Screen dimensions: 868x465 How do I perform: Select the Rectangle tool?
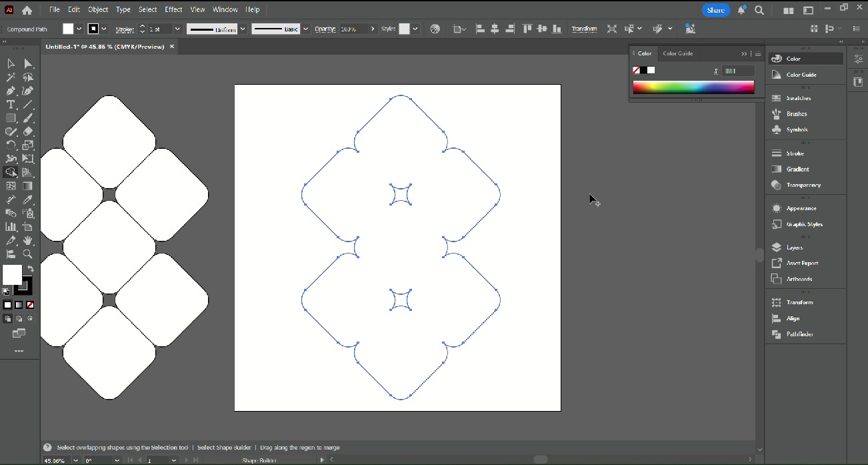(11, 118)
